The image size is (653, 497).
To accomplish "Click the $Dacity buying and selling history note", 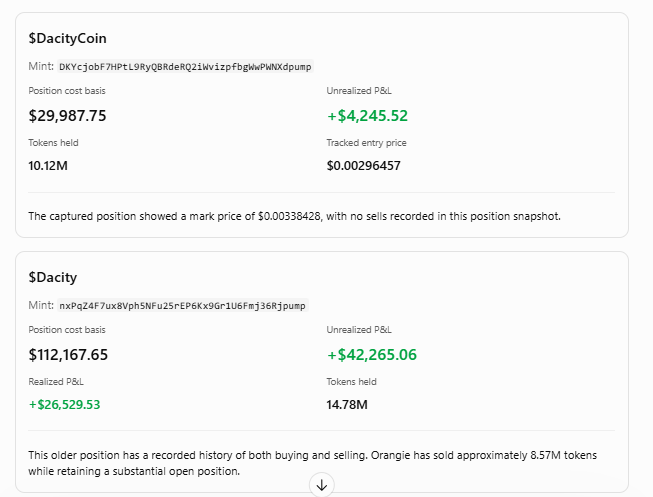I will 312,463.
